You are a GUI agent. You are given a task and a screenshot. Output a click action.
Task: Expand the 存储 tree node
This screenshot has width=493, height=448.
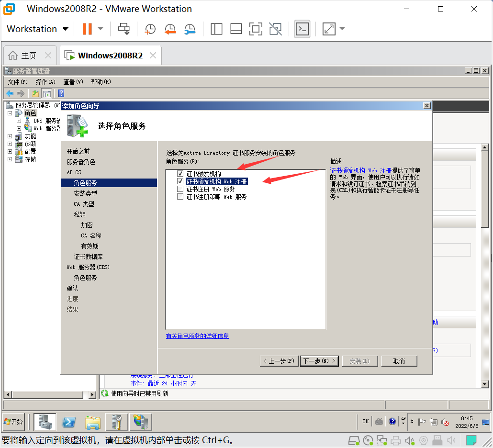point(10,159)
